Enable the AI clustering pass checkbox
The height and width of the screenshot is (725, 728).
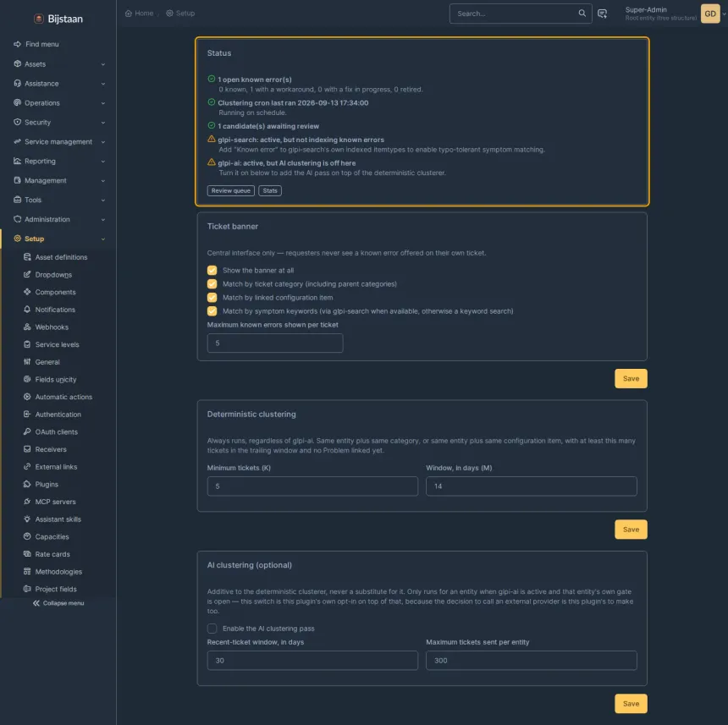point(212,629)
